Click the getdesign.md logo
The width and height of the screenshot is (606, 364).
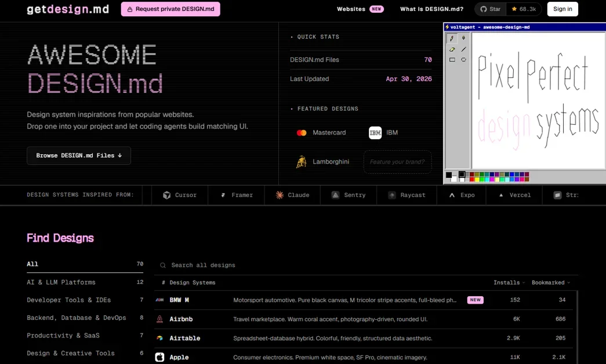click(x=68, y=9)
